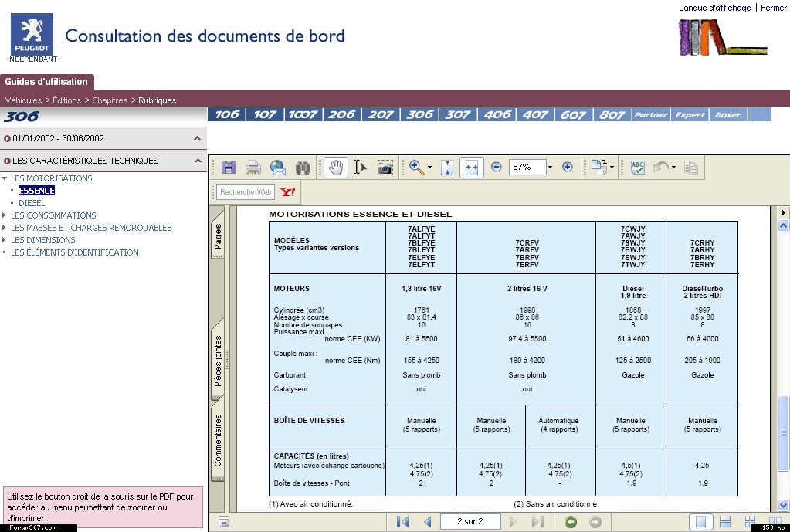Click the Peugeot logo
Image resolution: width=790 pixels, height=532 pixels.
[x=32, y=34]
